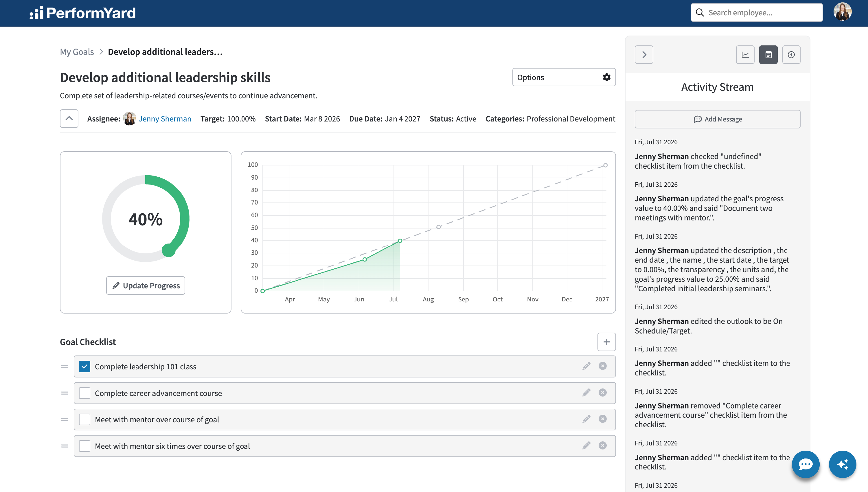Edit the leadership 101 class item
This screenshot has width=868, height=492.
(586, 366)
